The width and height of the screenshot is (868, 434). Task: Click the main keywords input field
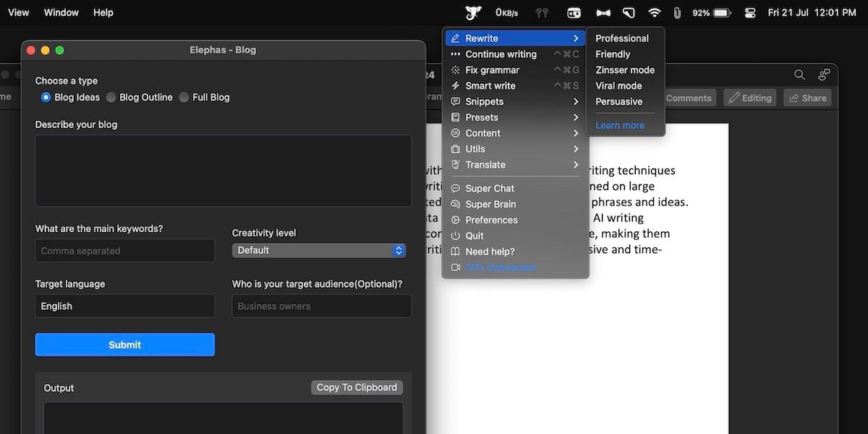(124, 251)
